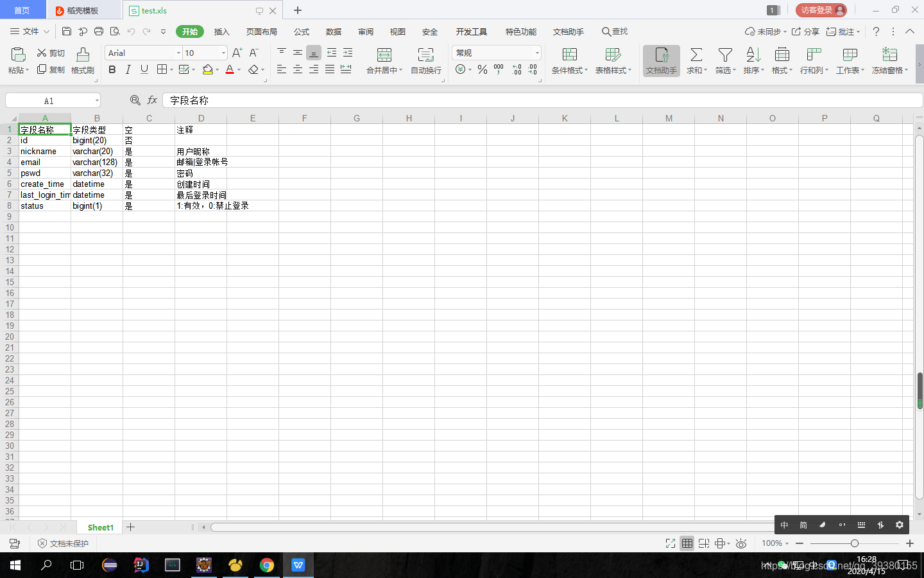Open the font size dropdown
This screenshot has width=924, height=578.
223,53
